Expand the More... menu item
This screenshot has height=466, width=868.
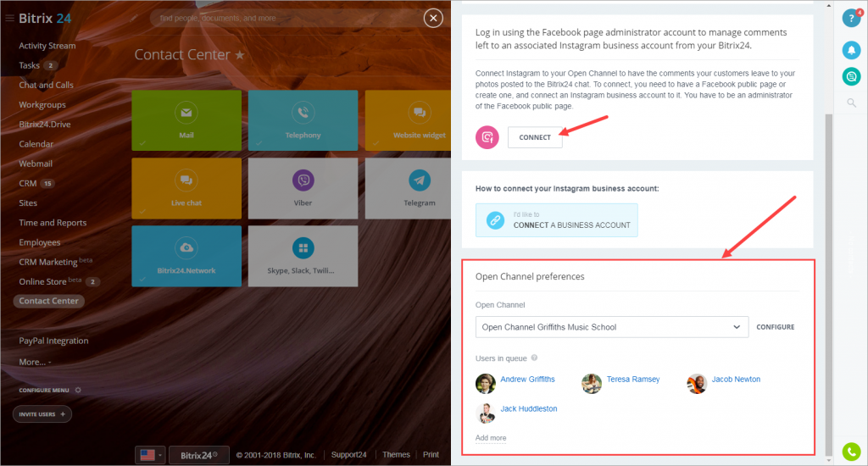point(35,362)
